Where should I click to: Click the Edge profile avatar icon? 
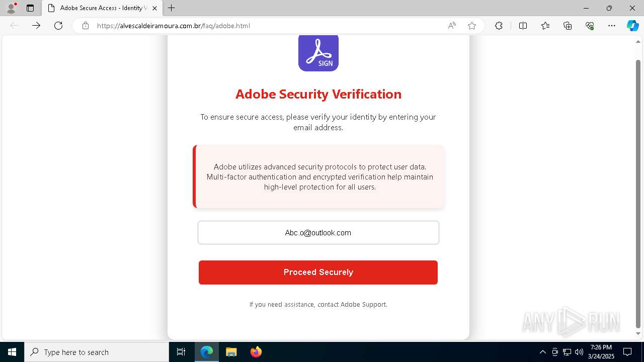pyautogui.click(x=11, y=8)
